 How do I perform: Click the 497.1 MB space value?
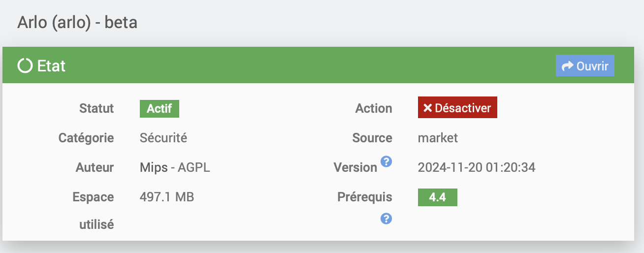167,197
